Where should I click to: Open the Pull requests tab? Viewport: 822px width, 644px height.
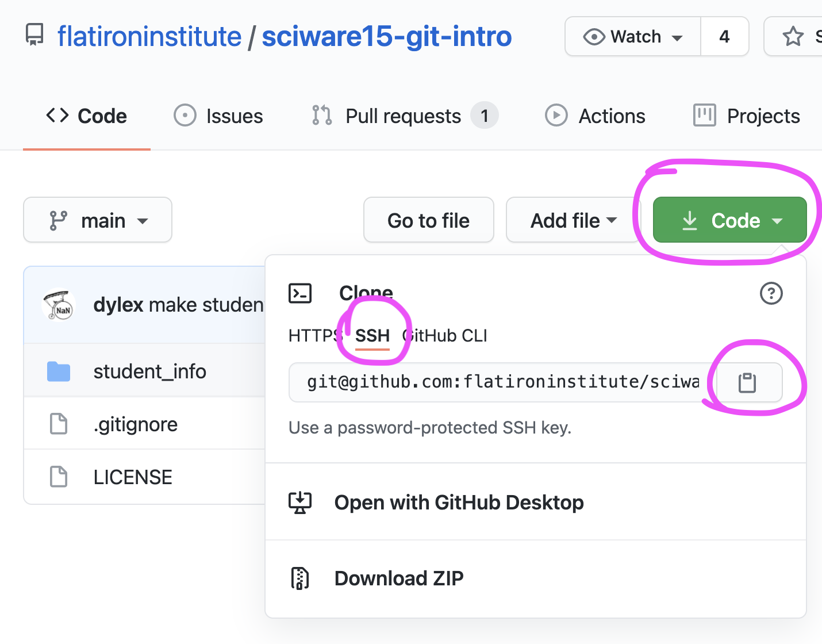click(405, 116)
